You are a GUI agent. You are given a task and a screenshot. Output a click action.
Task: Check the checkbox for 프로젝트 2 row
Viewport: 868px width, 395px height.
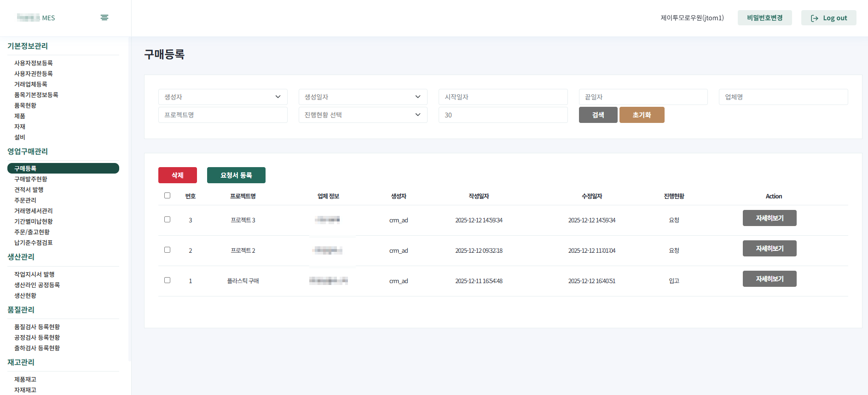click(167, 250)
